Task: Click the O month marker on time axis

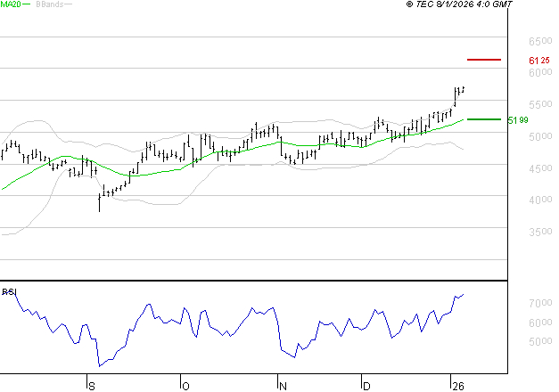Action: [185, 387]
